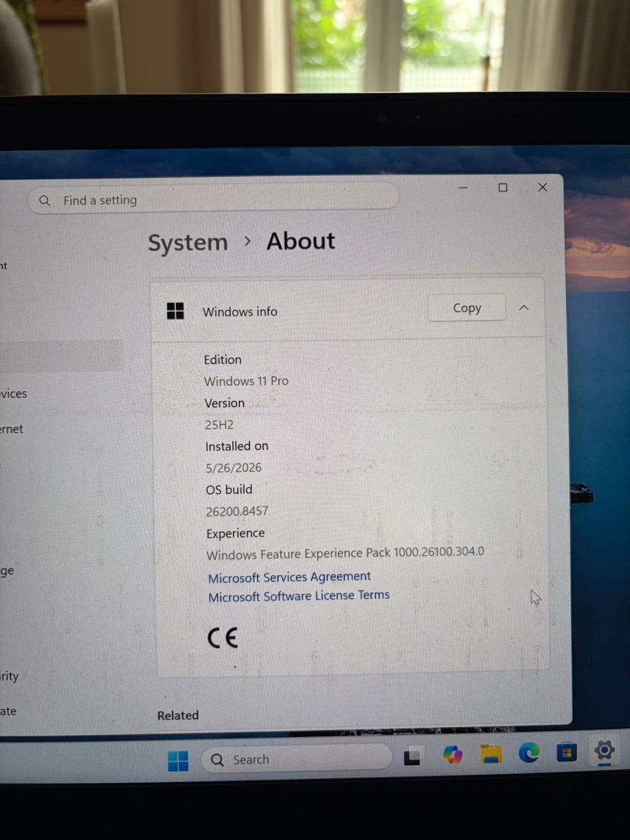This screenshot has height=840, width=630.
Task: Click the Experience label
Action: [236, 534]
